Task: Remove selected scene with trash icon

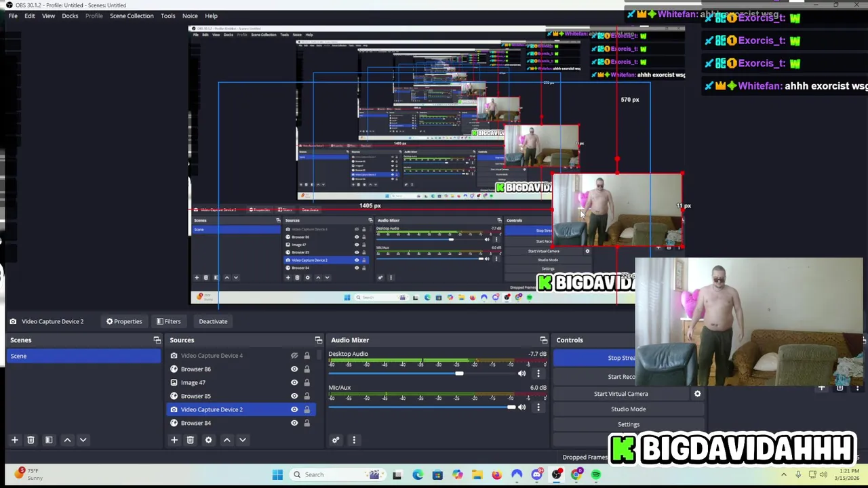Action: click(31, 440)
